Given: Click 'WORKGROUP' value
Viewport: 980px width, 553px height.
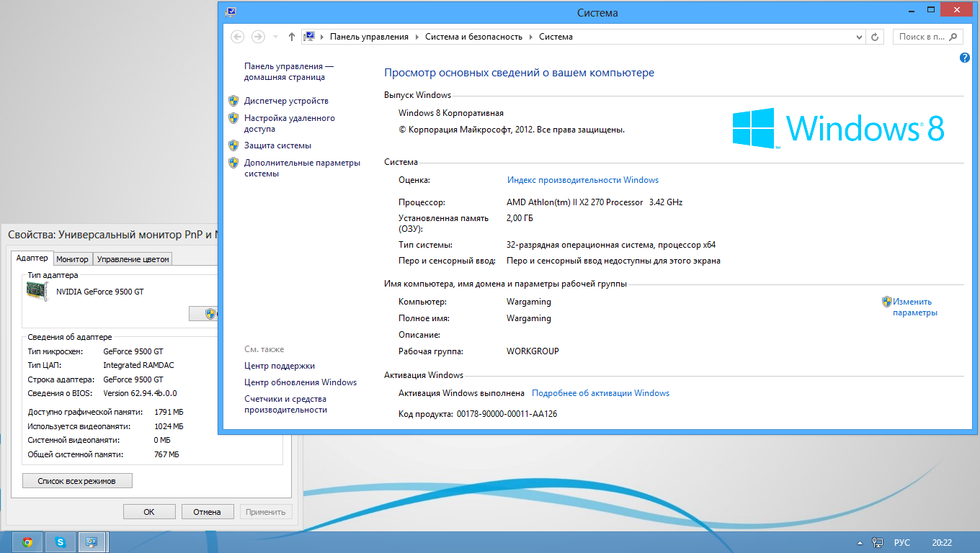Looking at the screenshot, I should pos(533,351).
